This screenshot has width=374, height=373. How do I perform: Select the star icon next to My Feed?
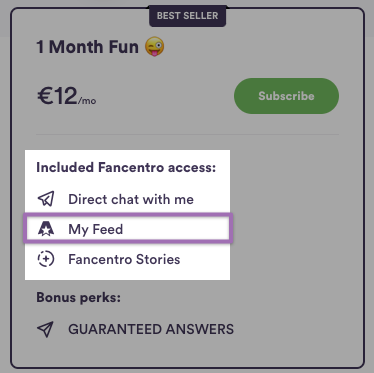46,229
